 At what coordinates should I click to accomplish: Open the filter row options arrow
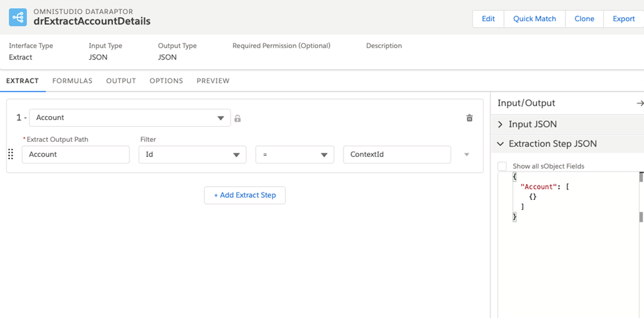466,154
